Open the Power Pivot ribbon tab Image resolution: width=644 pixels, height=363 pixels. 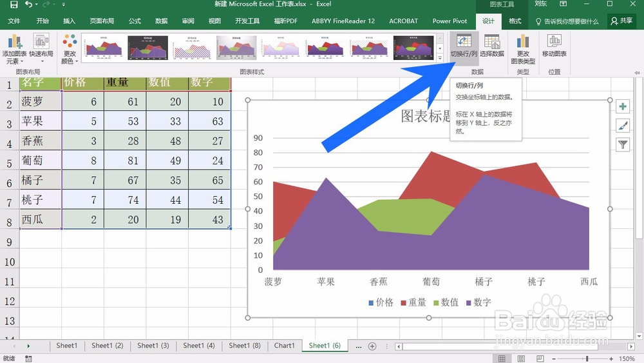(450, 21)
